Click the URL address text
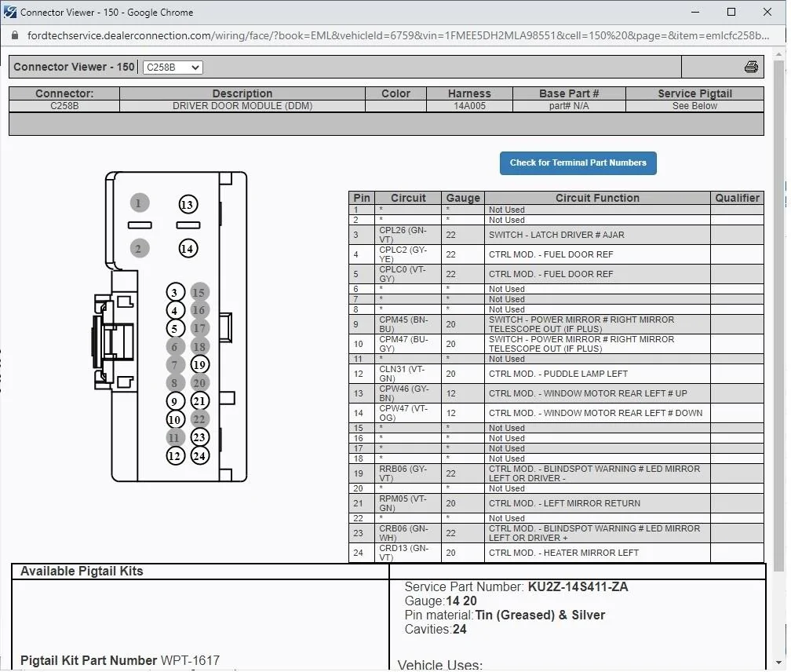791x672 pixels. click(398, 35)
